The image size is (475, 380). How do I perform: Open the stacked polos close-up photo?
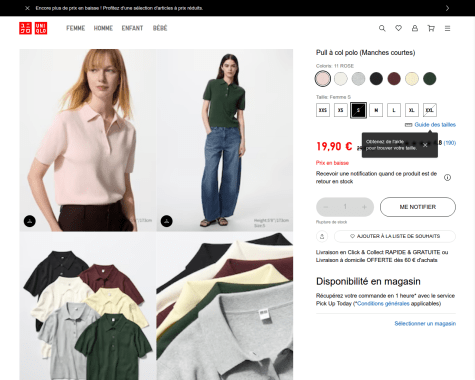pos(225,306)
